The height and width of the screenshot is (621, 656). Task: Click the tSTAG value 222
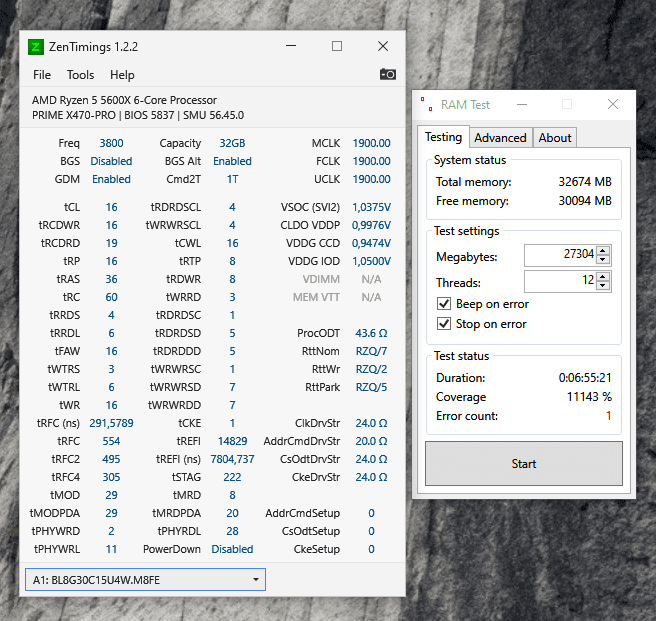(232, 477)
